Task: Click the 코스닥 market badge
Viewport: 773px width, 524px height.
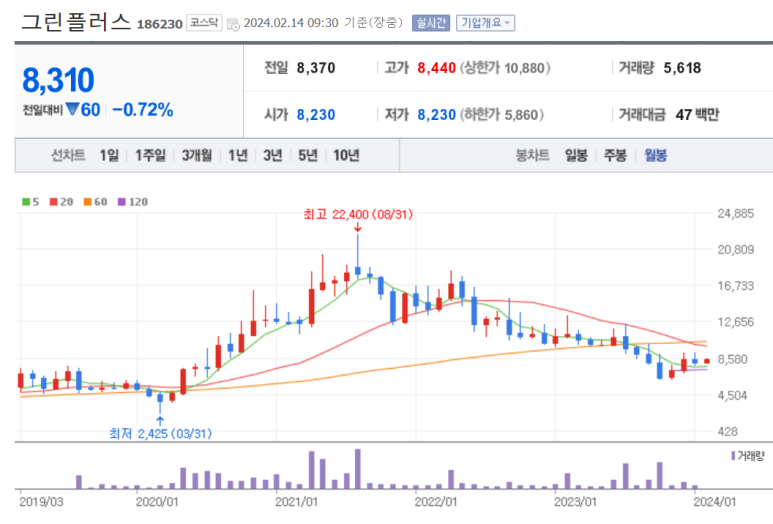Action: [204, 23]
